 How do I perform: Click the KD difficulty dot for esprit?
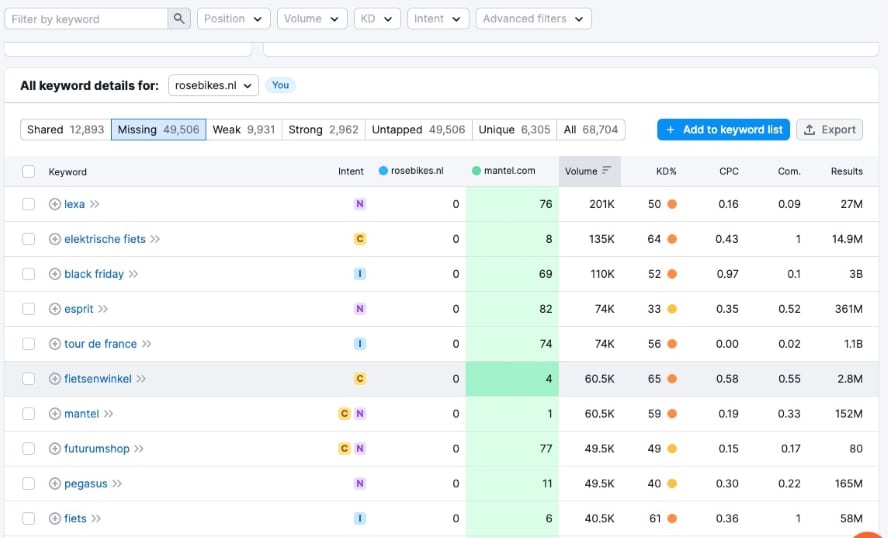[x=672, y=309]
